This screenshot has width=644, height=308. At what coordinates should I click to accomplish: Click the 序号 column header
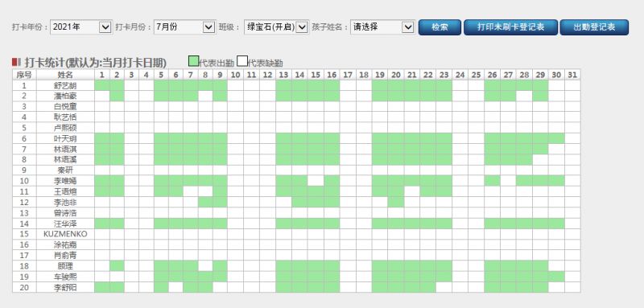pyautogui.click(x=24, y=75)
